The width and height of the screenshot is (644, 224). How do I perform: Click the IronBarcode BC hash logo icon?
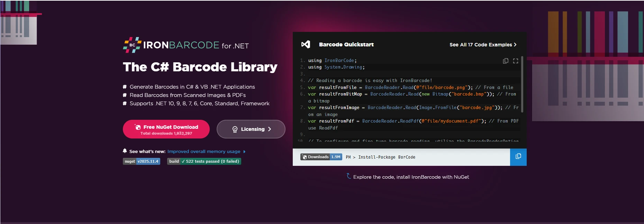132,45
